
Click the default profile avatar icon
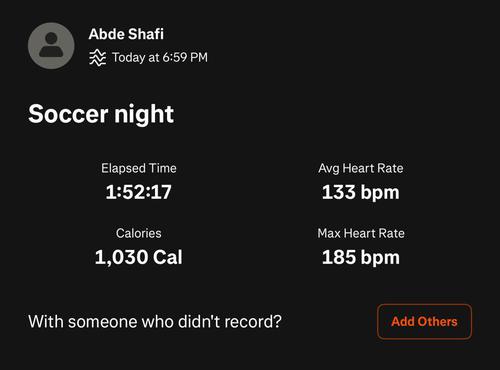[51, 46]
